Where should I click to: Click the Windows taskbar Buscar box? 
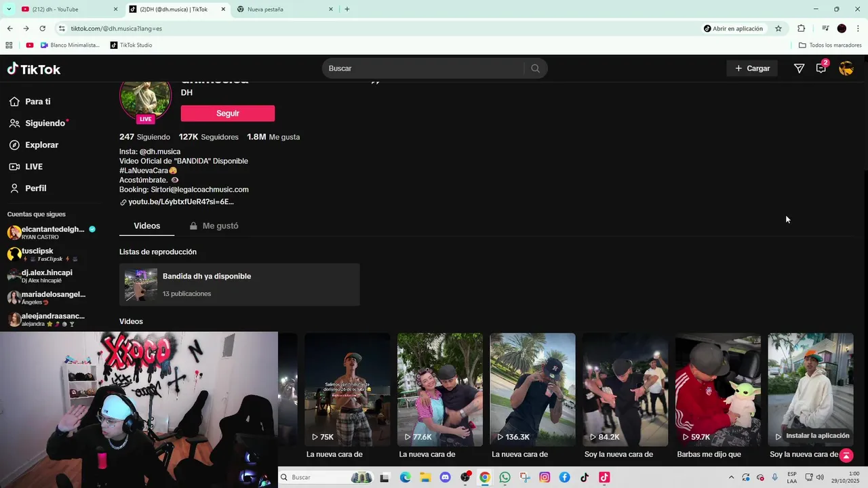click(325, 477)
